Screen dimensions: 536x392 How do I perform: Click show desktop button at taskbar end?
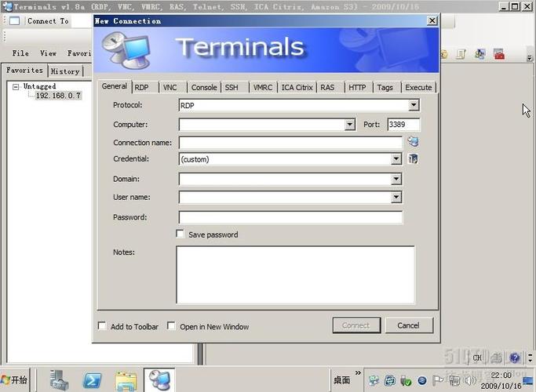(528, 379)
